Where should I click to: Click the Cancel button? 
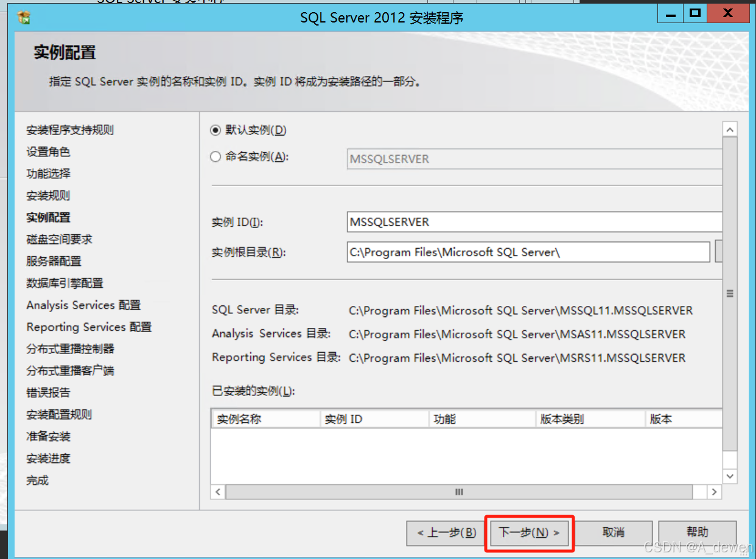(614, 533)
